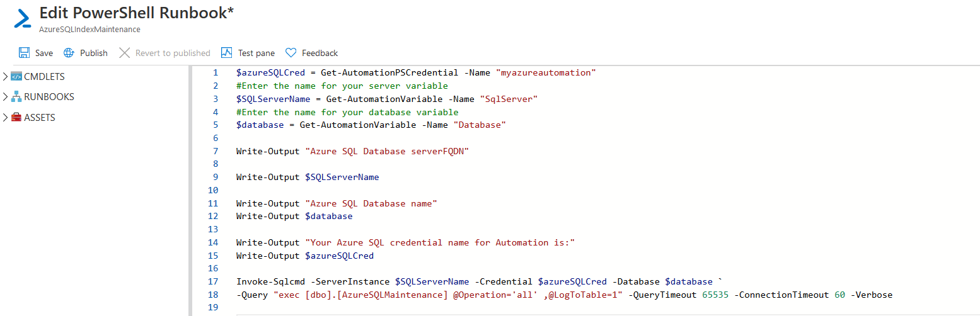980x316 pixels.
Task: Click the Save floppy disk icon
Action: click(x=24, y=53)
